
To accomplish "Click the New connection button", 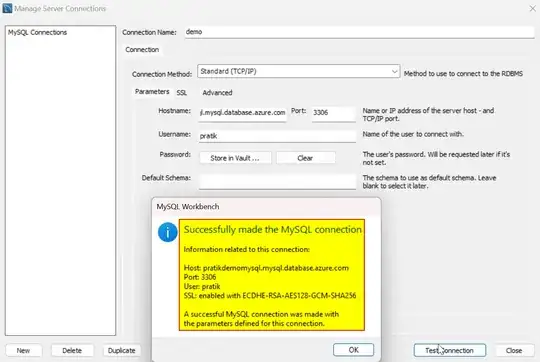I will tap(23, 351).
